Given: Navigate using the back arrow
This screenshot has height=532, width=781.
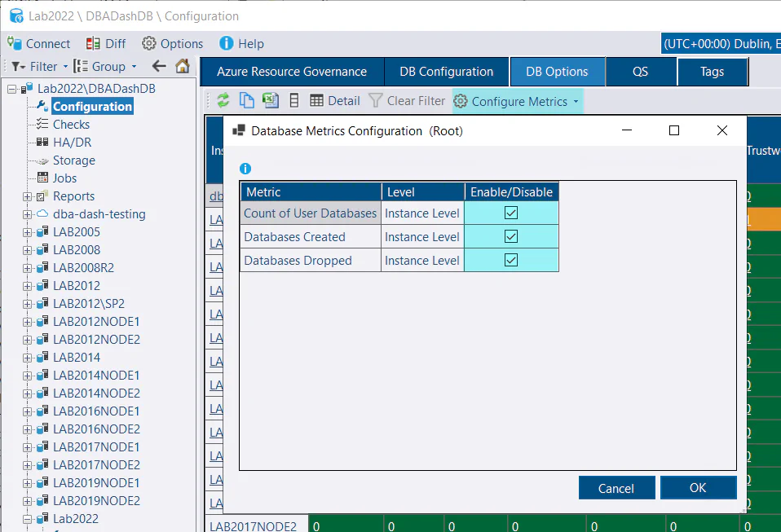Looking at the screenshot, I should coord(159,68).
